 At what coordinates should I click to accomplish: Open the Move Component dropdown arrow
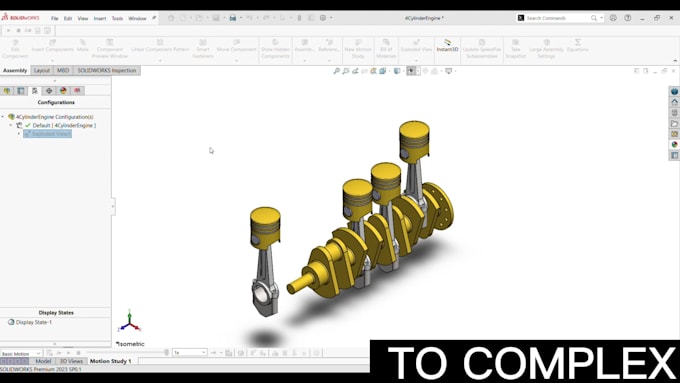pyautogui.click(x=236, y=60)
